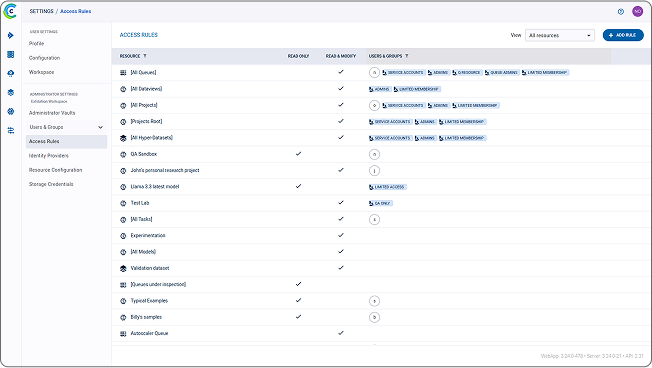Filter Users & Groups column with funnel icon

[x=407, y=56]
